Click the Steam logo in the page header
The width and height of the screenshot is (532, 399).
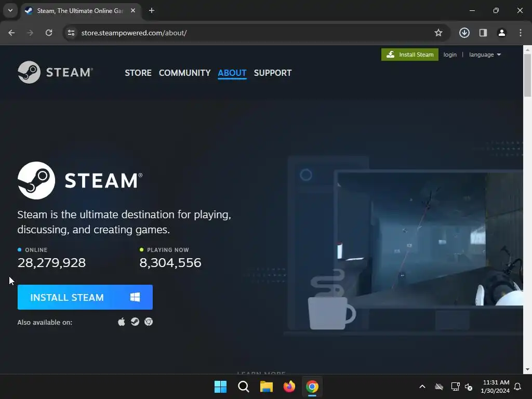click(x=55, y=72)
